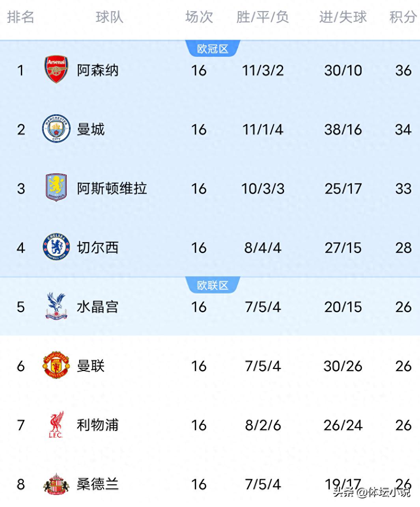Click the Arsenal club crest
The width and height of the screenshot is (420, 507).
(56, 69)
